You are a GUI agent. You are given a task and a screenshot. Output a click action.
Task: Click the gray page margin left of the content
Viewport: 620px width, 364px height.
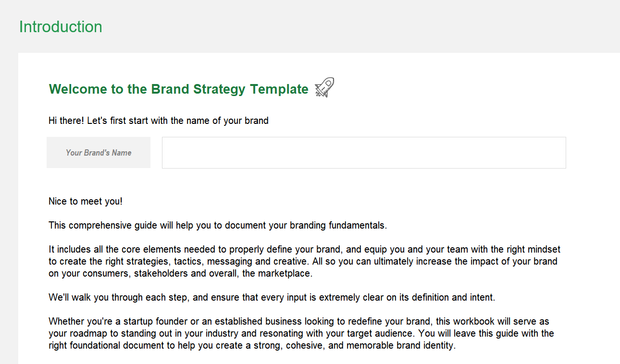[x=9, y=192]
